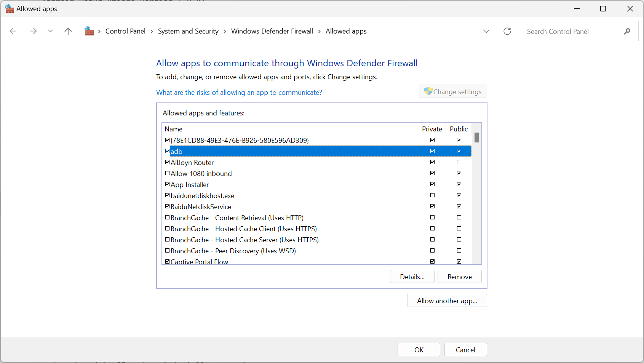Go to Windows Defender Firewall breadcrumb
This screenshot has width=644, height=363.
click(x=272, y=31)
